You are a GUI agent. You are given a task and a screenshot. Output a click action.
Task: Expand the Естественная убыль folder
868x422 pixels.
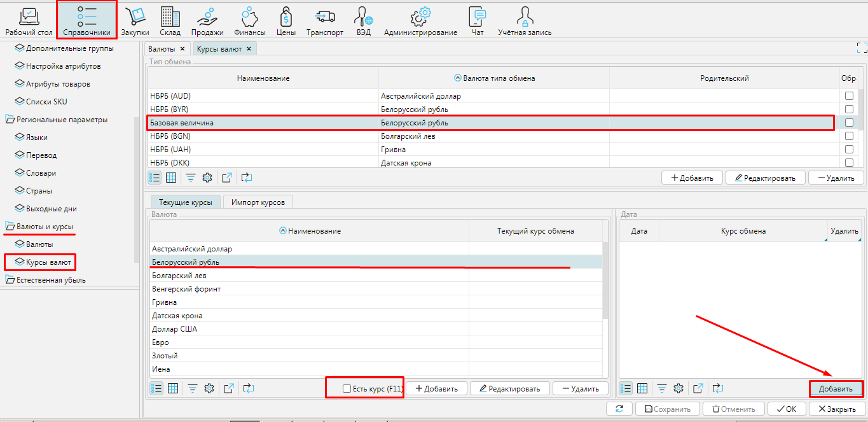(x=10, y=280)
